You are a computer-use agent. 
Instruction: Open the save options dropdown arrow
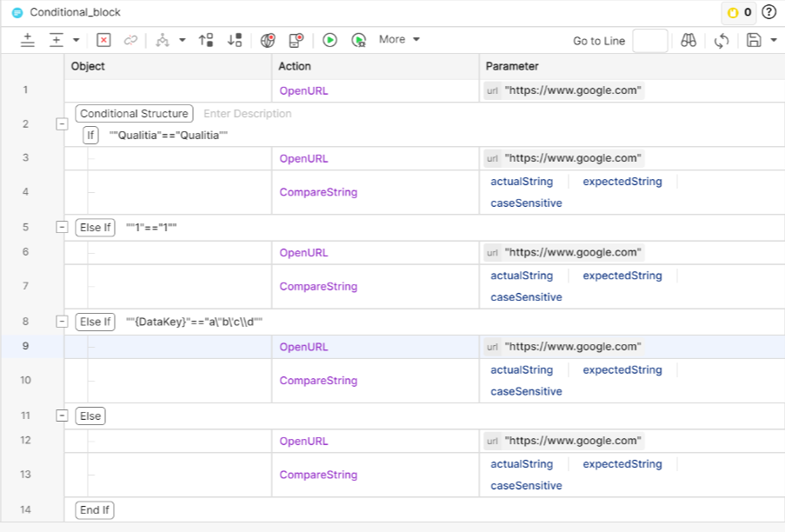tap(774, 40)
